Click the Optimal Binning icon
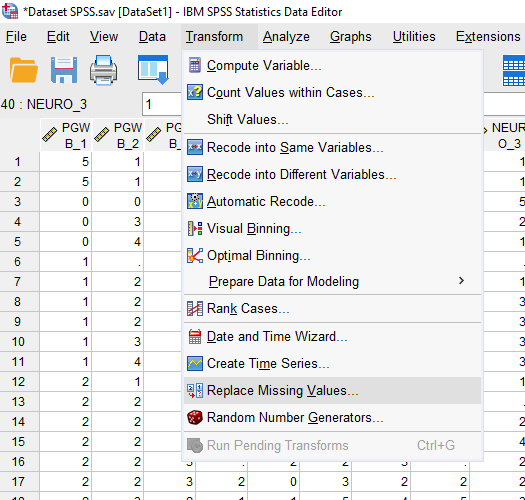525x500 pixels. pyautogui.click(x=195, y=256)
